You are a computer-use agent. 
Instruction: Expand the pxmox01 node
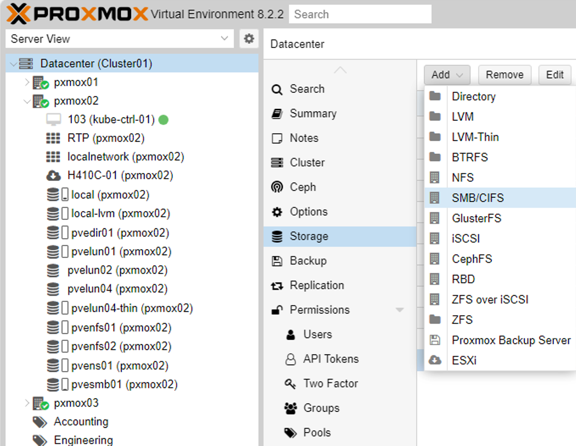pyautogui.click(x=27, y=82)
